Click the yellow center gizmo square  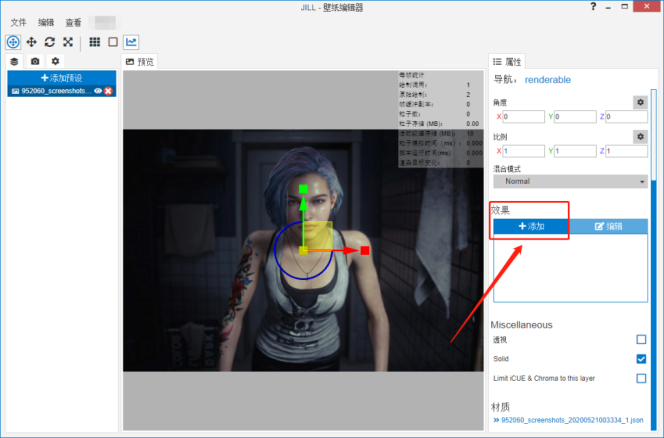pyautogui.click(x=303, y=250)
